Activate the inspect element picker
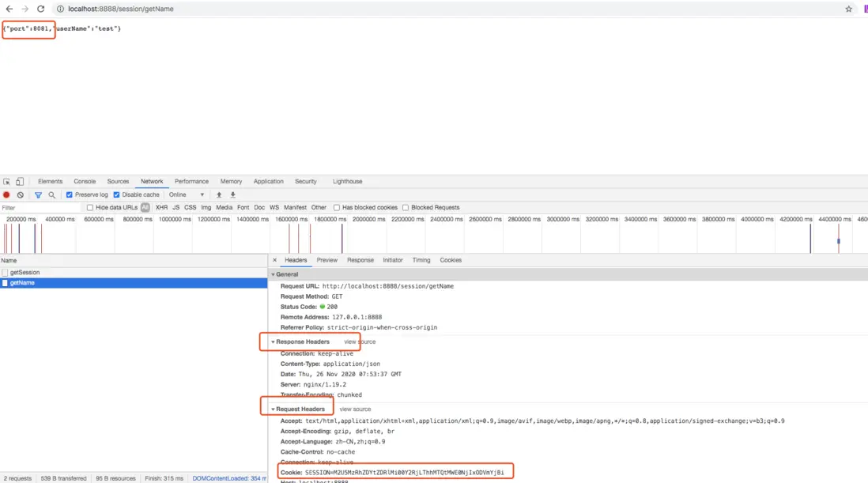 pyautogui.click(x=6, y=182)
